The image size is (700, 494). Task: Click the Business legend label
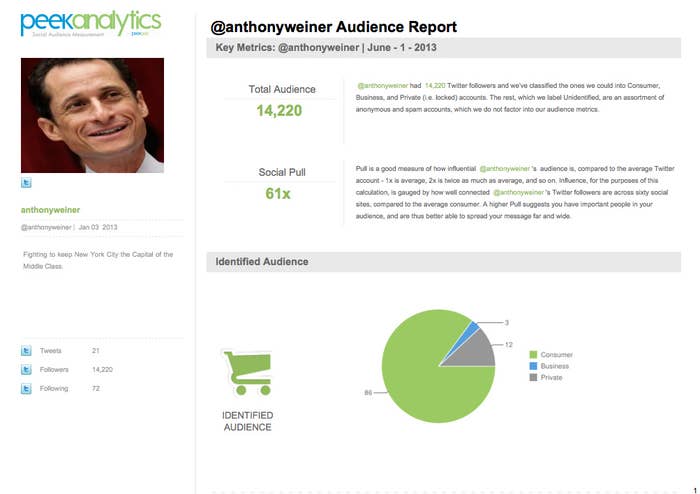tap(555, 366)
